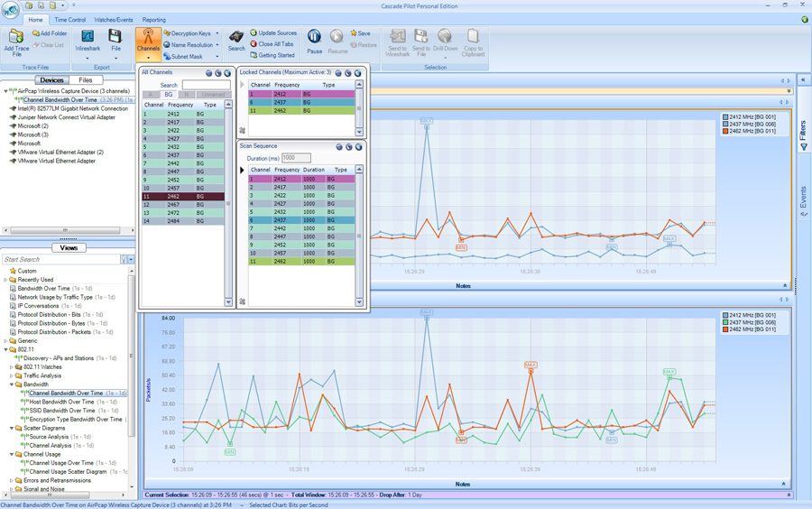Click Add Folder in ribbon
Screen dimensions: 812x509
50,33
